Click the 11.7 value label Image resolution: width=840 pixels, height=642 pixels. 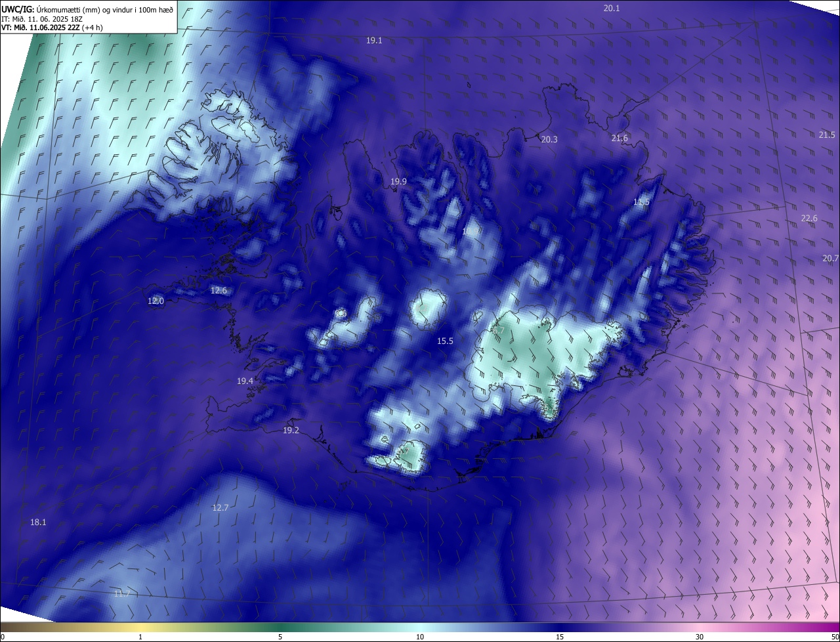click(121, 593)
